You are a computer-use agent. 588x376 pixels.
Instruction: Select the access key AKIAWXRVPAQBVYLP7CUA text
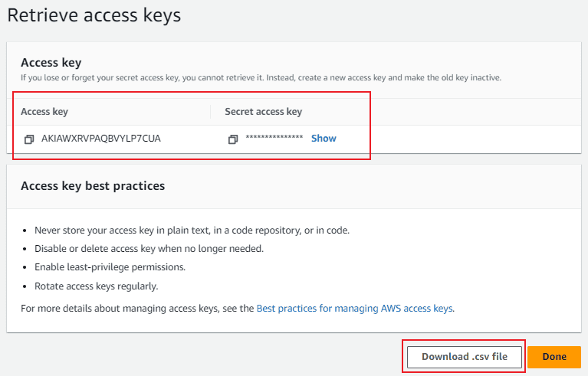click(101, 139)
